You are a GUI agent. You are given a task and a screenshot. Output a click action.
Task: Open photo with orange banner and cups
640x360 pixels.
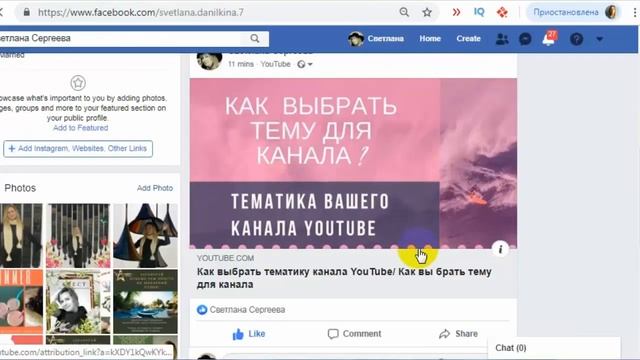pyautogui.click(x=21, y=301)
